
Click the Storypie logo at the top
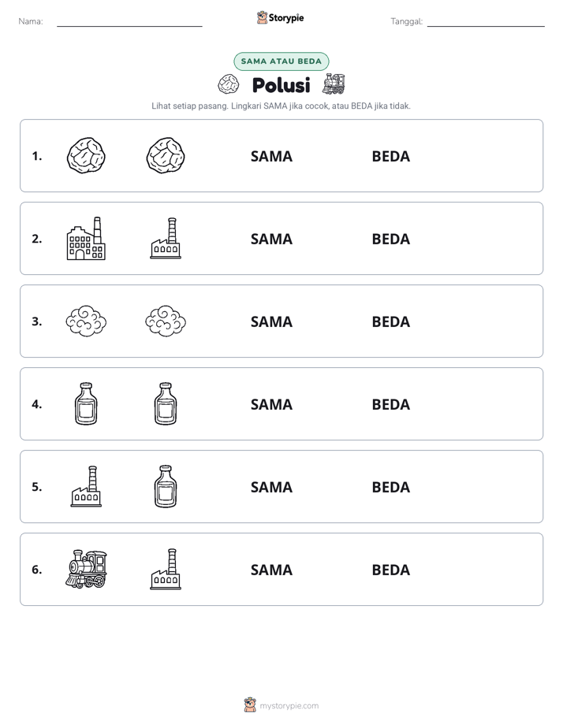[280, 17]
